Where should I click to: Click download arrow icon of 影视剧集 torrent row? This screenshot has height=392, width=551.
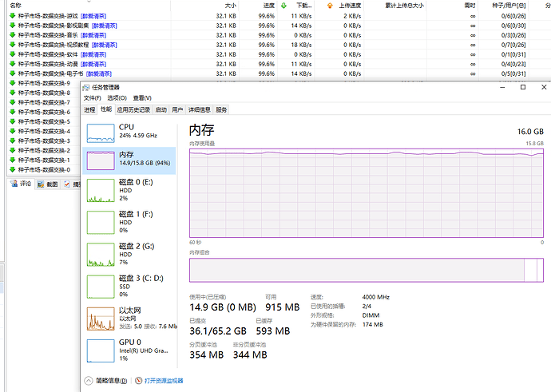12,26
